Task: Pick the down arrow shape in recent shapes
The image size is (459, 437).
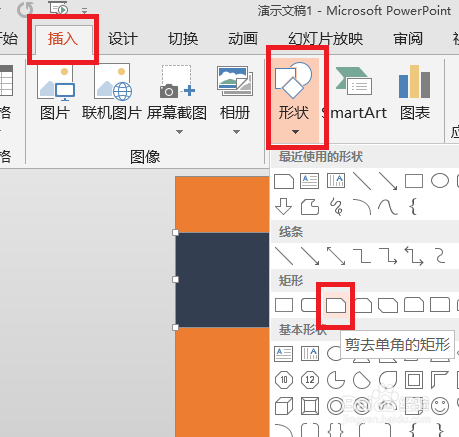Action: [284, 206]
